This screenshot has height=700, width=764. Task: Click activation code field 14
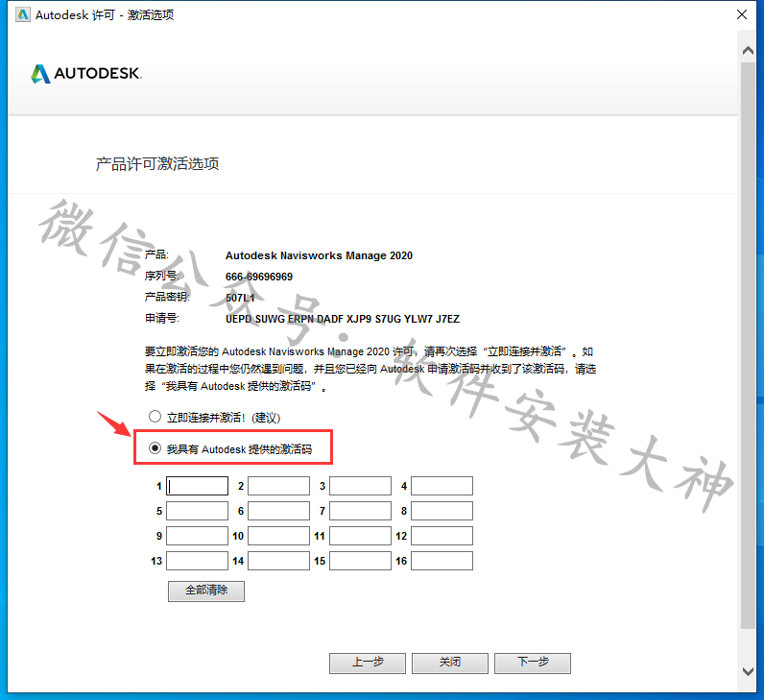tap(278, 561)
